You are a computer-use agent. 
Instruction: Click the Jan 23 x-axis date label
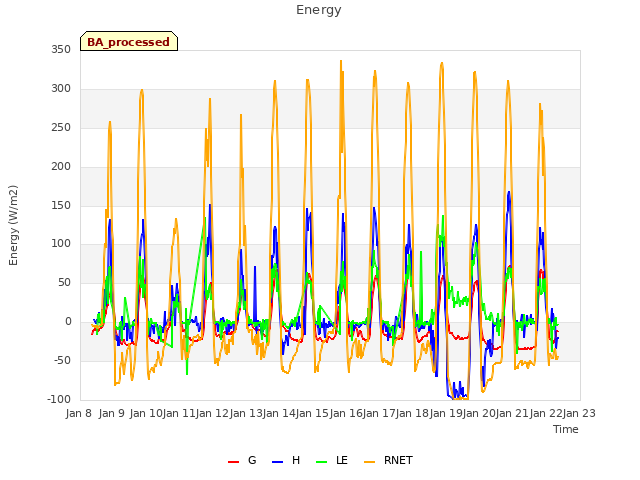[579, 413]
